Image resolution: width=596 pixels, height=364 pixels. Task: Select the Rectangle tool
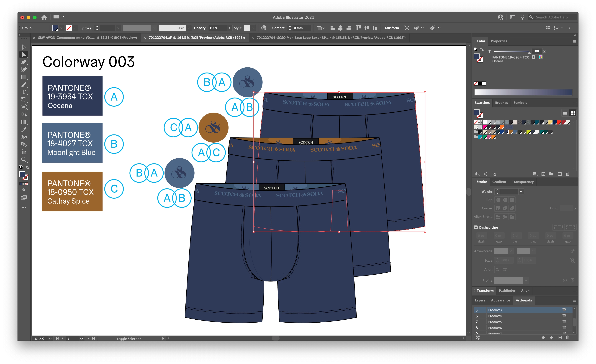tap(23, 77)
